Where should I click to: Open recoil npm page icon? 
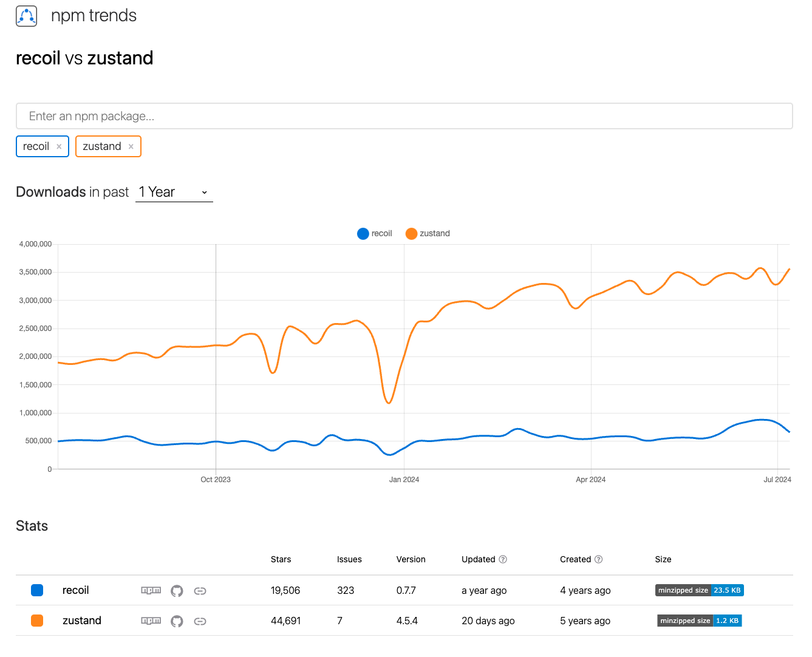coord(151,590)
